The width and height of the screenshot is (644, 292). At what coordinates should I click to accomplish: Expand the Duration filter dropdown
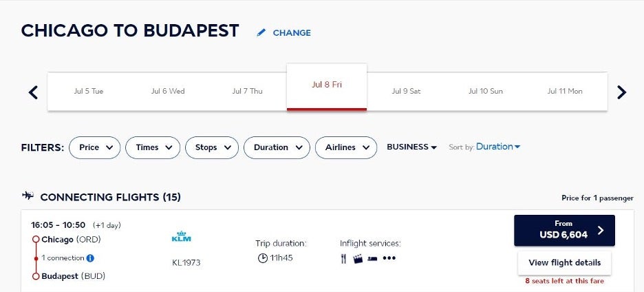coord(277,147)
